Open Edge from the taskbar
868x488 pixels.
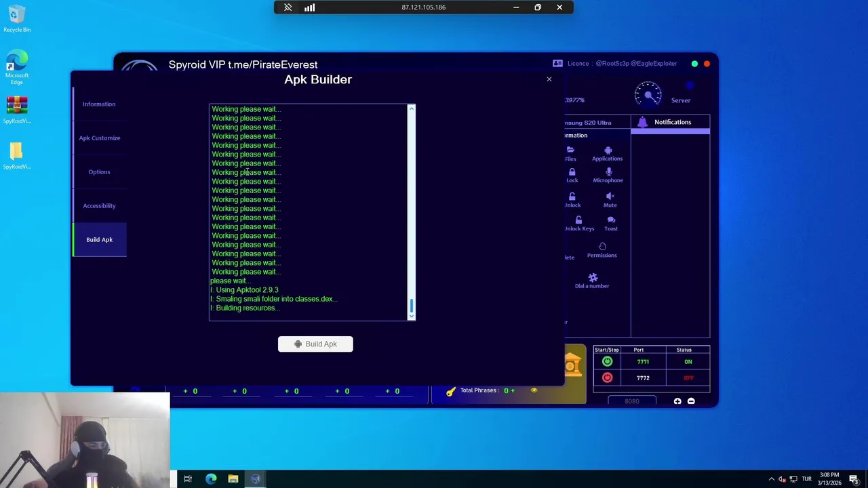(211, 479)
